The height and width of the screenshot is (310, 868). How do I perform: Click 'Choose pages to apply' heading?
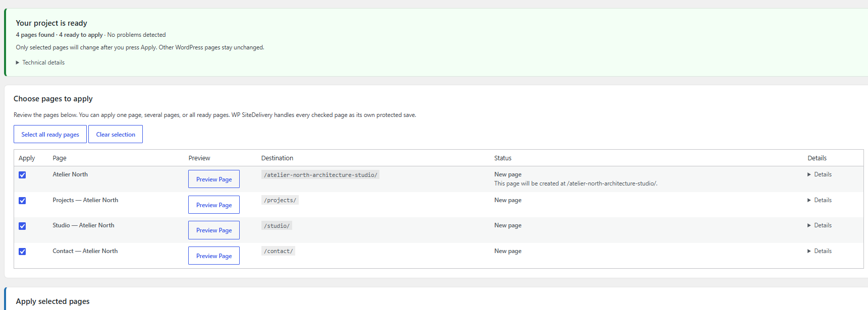click(53, 99)
